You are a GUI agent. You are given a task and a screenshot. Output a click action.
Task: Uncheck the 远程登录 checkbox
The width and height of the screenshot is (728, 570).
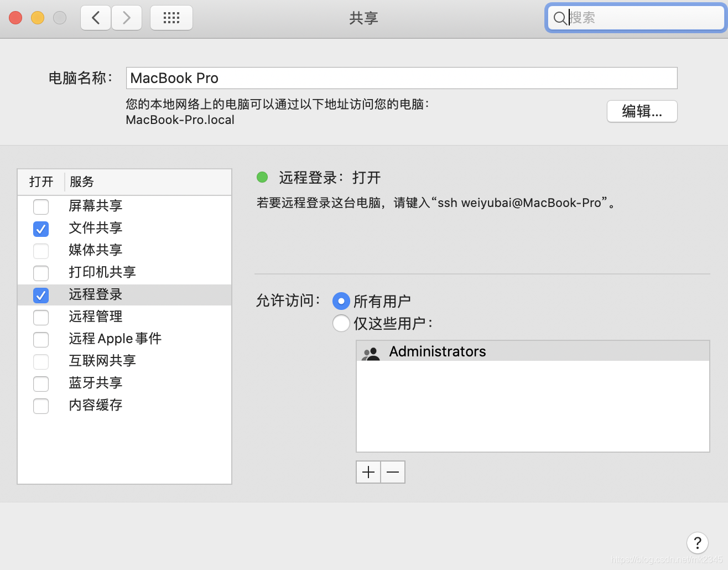41,296
